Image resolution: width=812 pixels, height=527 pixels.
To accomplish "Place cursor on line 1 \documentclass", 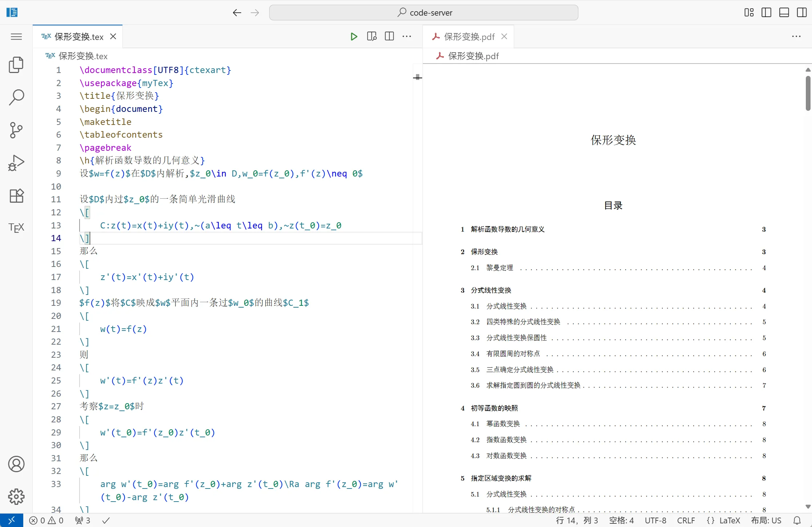I will 155,70.
